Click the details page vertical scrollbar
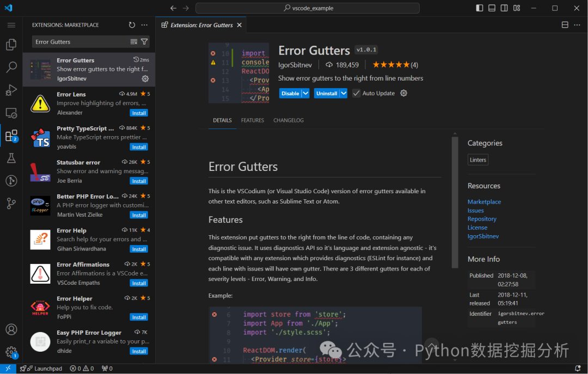 tap(455, 203)
